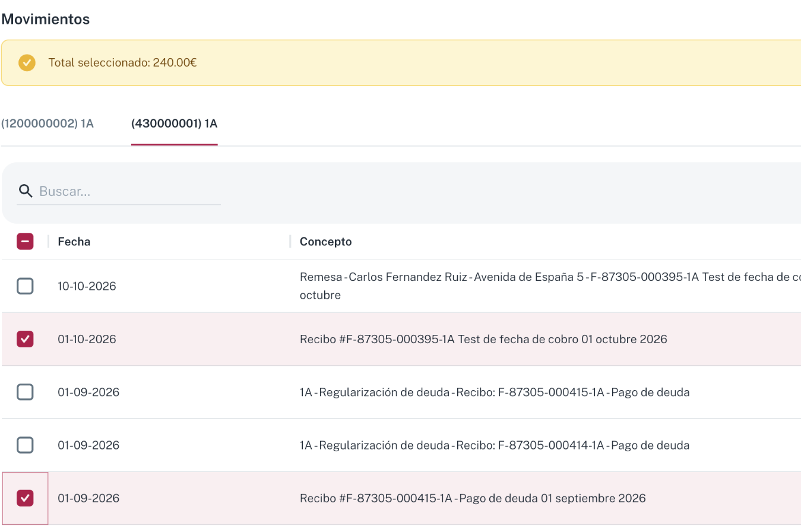Screen dimensions: 801x532
Task: Click the 01-10-2026 date cell
Action: [87, 339]
